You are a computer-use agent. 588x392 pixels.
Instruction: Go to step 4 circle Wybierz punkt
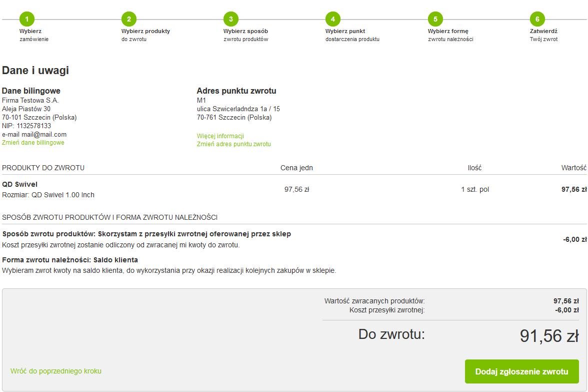coord(333,20)
